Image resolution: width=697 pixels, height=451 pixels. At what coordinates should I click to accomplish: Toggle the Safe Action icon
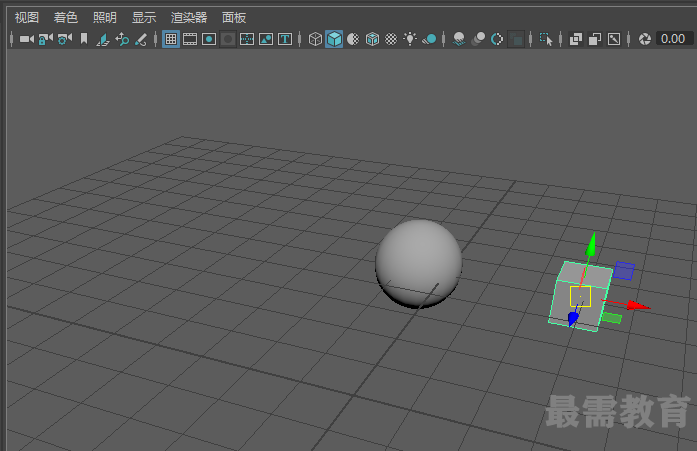[266, 39]
